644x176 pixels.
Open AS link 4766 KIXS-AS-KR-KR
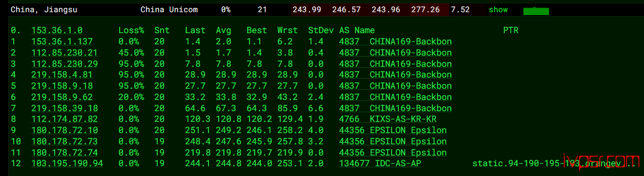(383, 119)
